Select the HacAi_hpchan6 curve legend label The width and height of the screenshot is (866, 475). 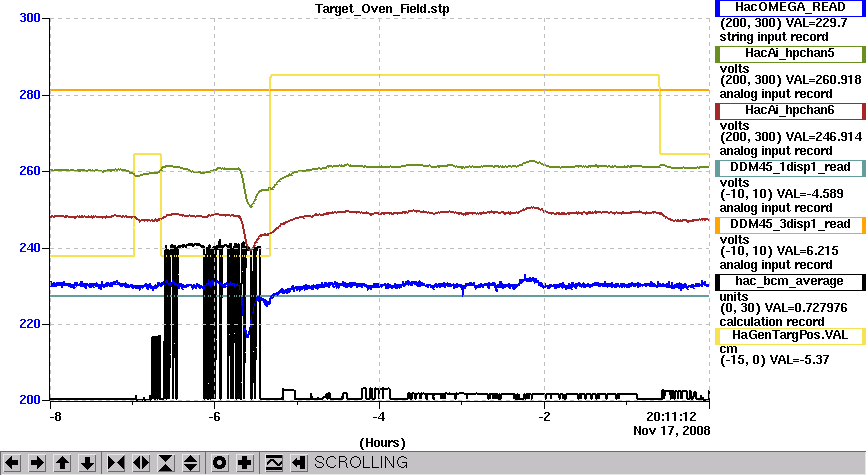click(x=790, y=110)
